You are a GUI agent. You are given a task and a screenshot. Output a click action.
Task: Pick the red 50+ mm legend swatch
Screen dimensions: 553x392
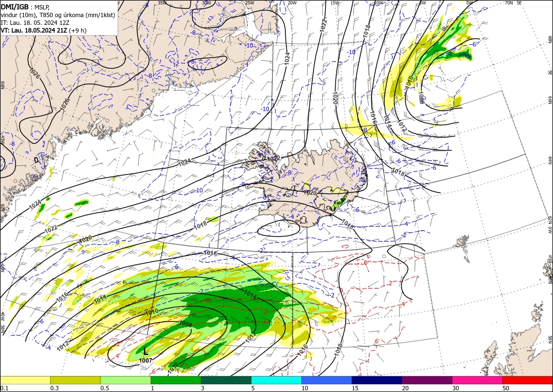coord(528,380)
